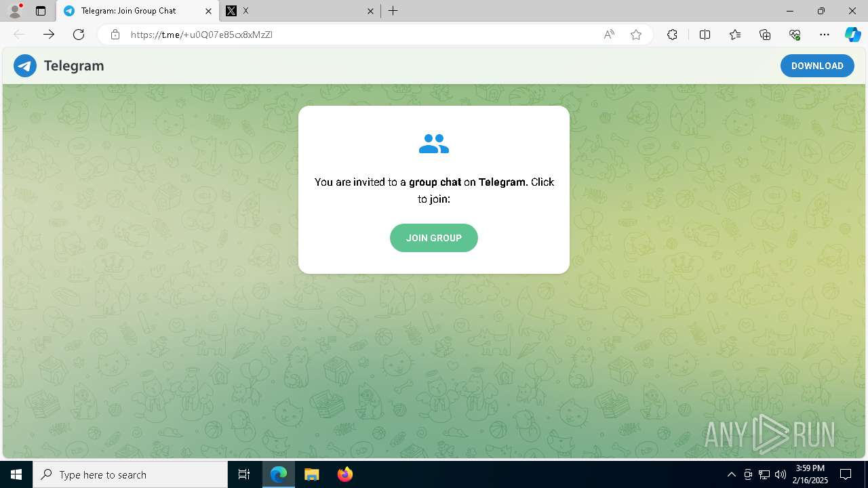Show hidden system tray icons

pos(731,474)
